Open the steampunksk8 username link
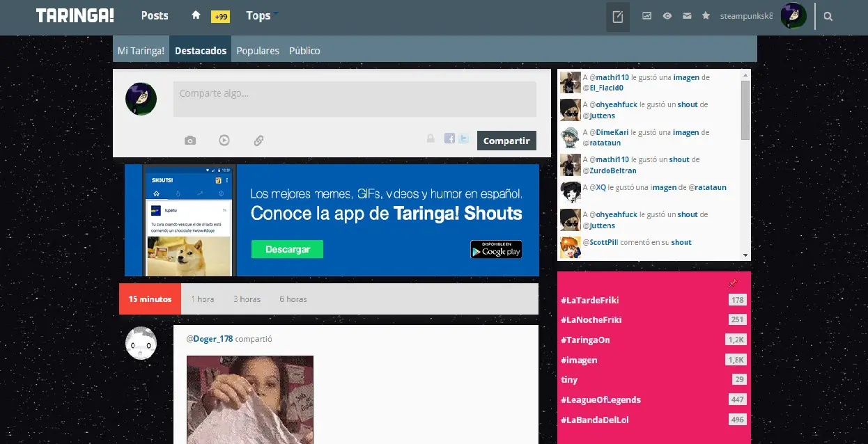Viewport: 868px width, 444px height. tap(746, 16)
